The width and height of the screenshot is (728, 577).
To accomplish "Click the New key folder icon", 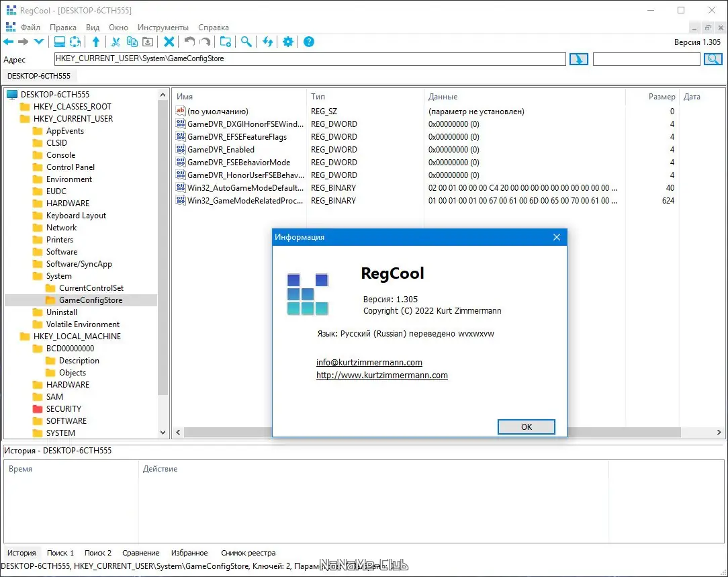I will (x=226, y=42).
